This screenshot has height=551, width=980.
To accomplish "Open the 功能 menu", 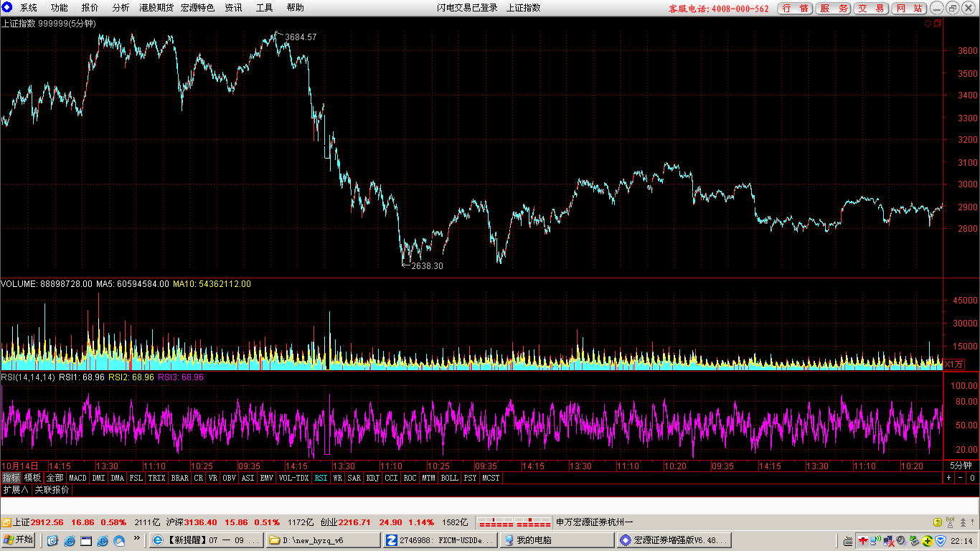I will point(60,8).
